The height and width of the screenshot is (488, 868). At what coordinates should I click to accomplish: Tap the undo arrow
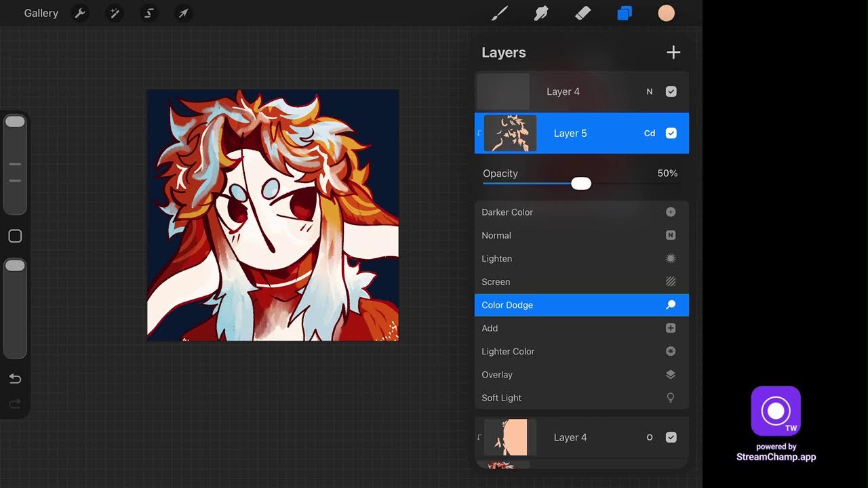[15, 379]
